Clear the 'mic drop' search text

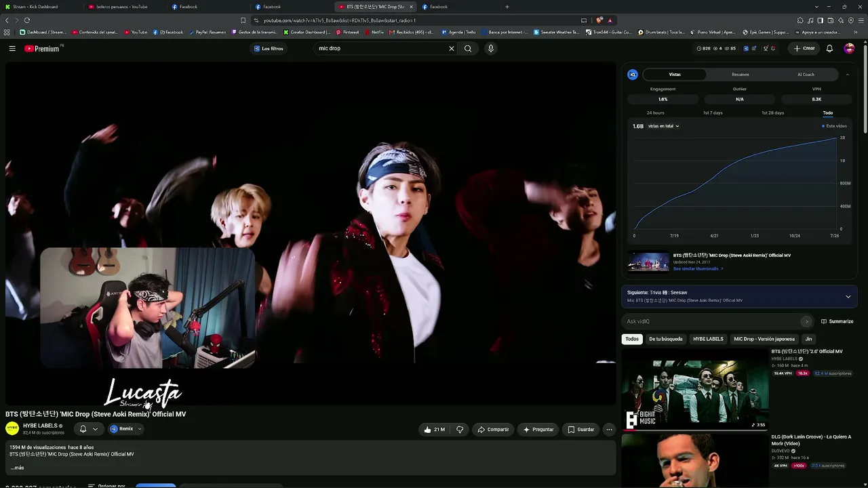(x=452, y=49)
